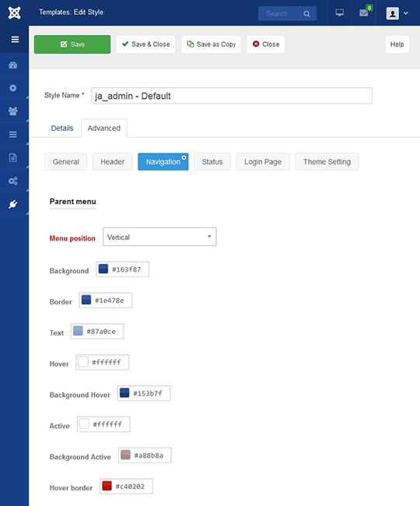Viewport: 420px width, 506px height.
Task: Click the Border color swatch
Action: (86, 300)
